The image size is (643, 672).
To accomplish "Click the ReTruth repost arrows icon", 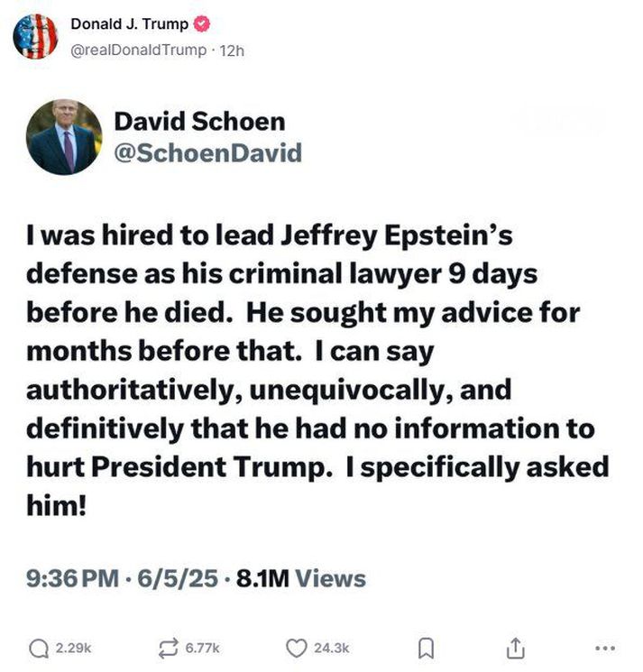I will (168, 649).
